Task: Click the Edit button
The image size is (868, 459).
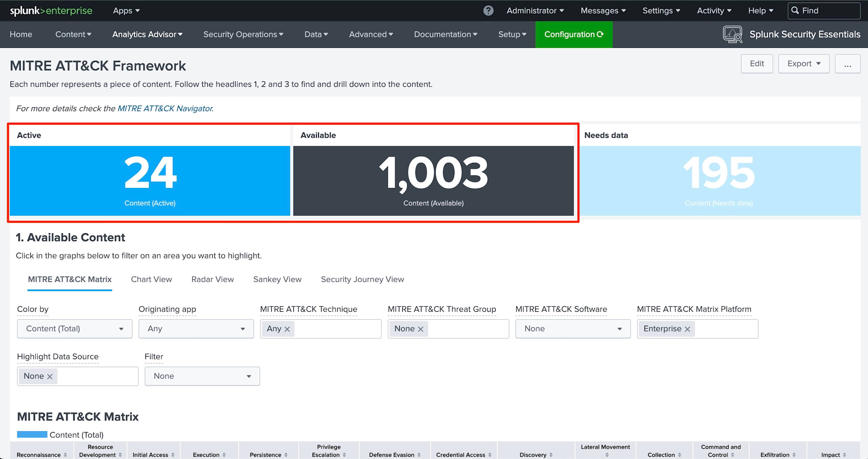Action: (757, 63)
